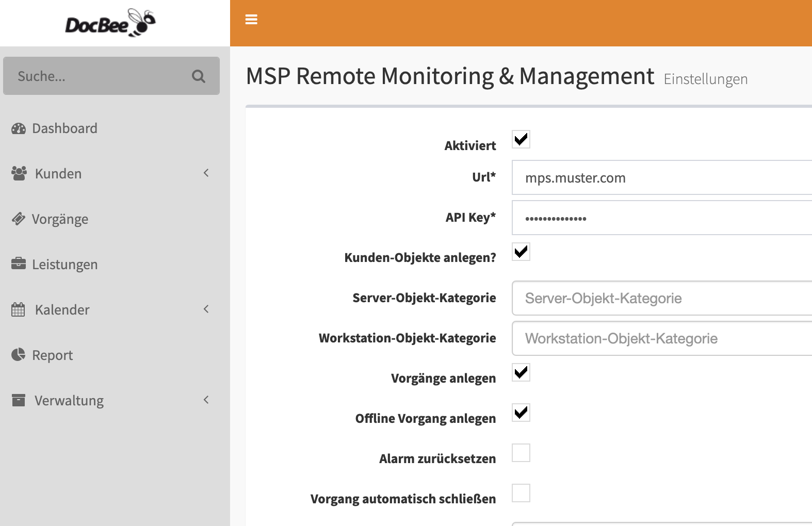Click the API Key* label
The width and height of the screenshot is (812, 526).
pos(470,218)
